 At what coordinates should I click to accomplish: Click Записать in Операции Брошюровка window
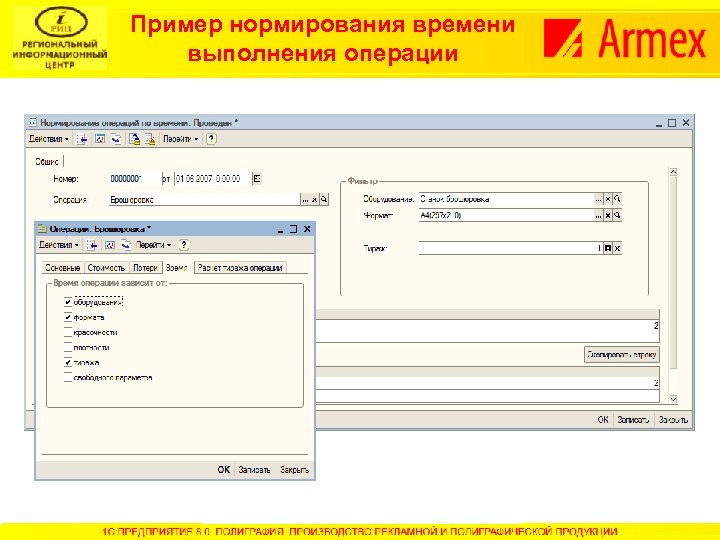coord(254,470)
